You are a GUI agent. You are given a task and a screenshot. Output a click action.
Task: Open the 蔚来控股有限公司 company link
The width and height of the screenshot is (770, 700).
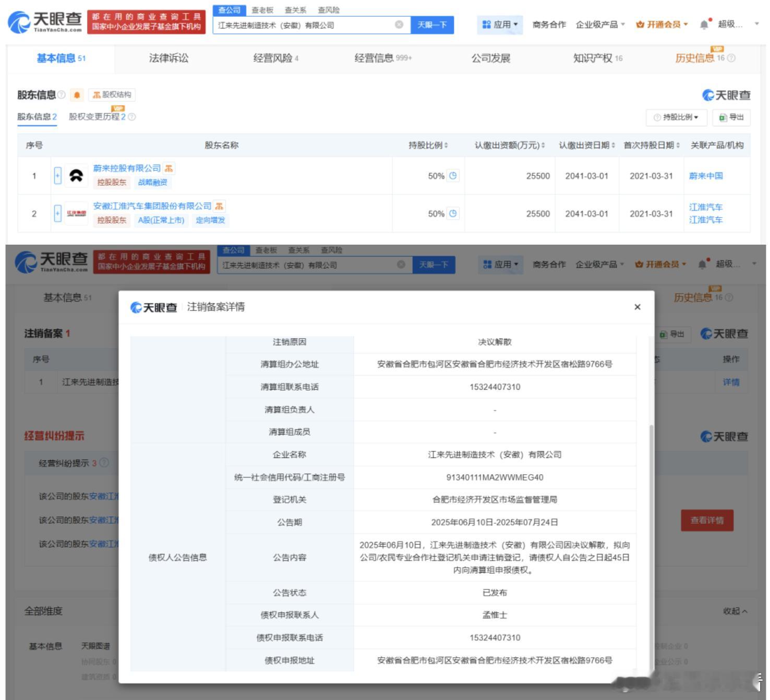(x=127, y=168)
